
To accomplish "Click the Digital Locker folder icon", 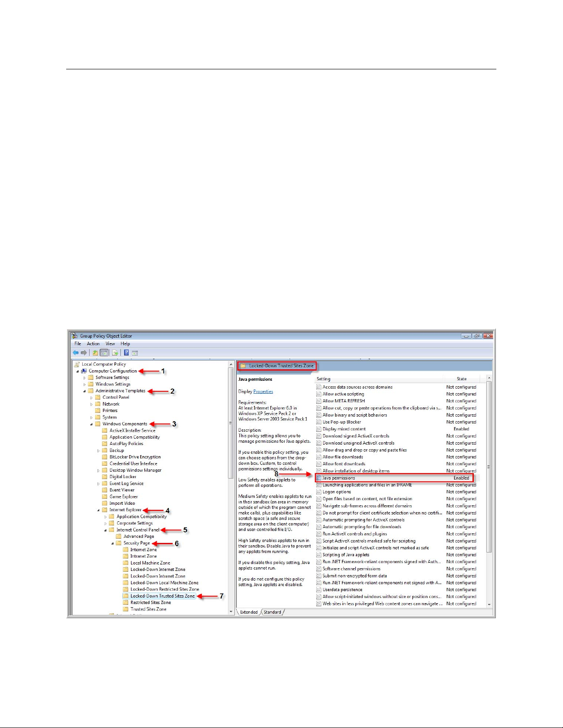I will point(105,477).
